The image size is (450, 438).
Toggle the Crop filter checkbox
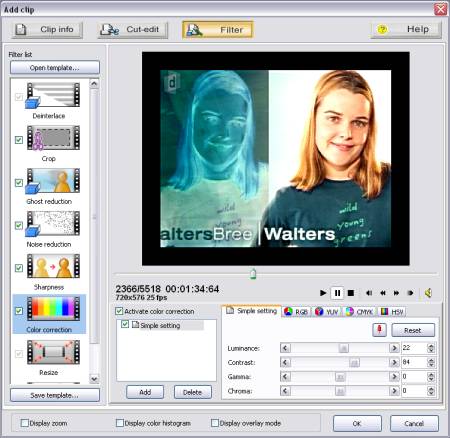[x=19, y=140]
